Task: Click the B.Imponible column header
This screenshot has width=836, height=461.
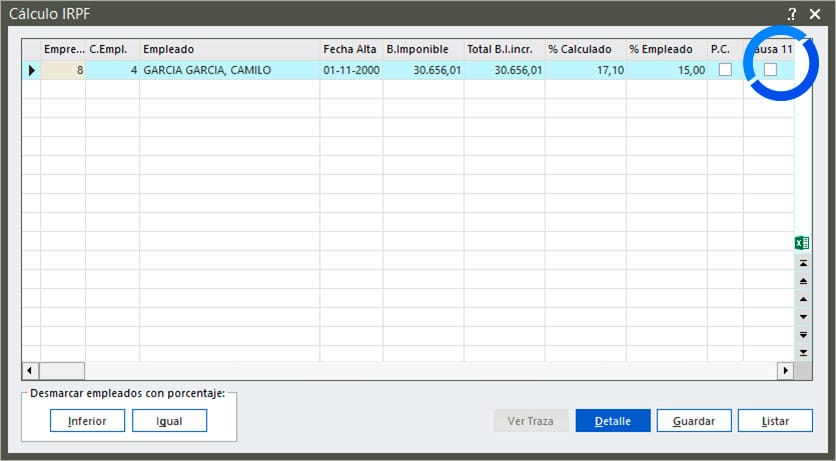Action: pyautogui.click(x=423, y=50)
